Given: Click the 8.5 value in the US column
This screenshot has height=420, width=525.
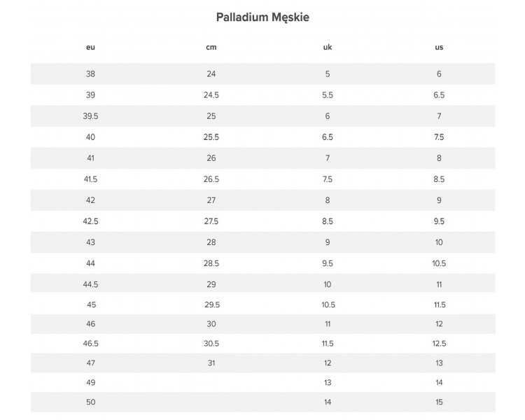Looking at the screenshot, I should click(439, 179).
